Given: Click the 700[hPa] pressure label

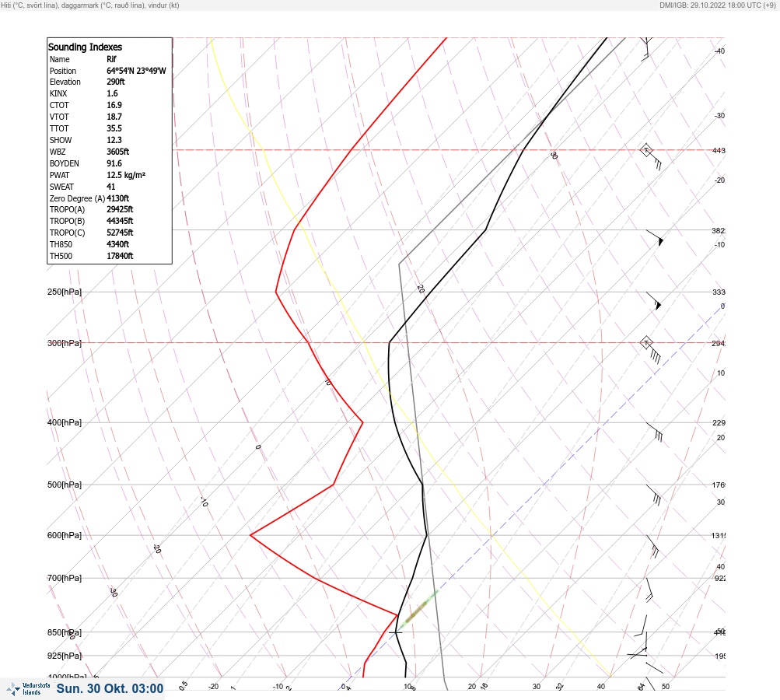Looking at the screenshot, I should (65, 578).
